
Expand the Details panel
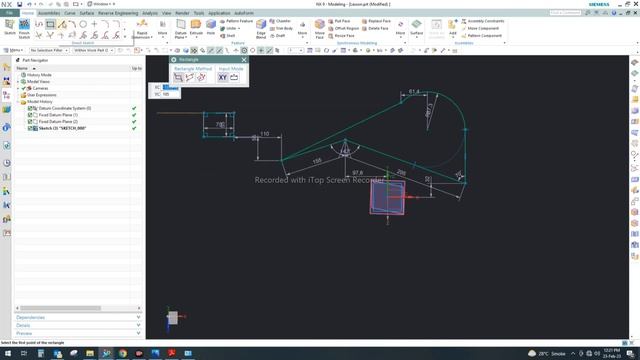point(78,325)
